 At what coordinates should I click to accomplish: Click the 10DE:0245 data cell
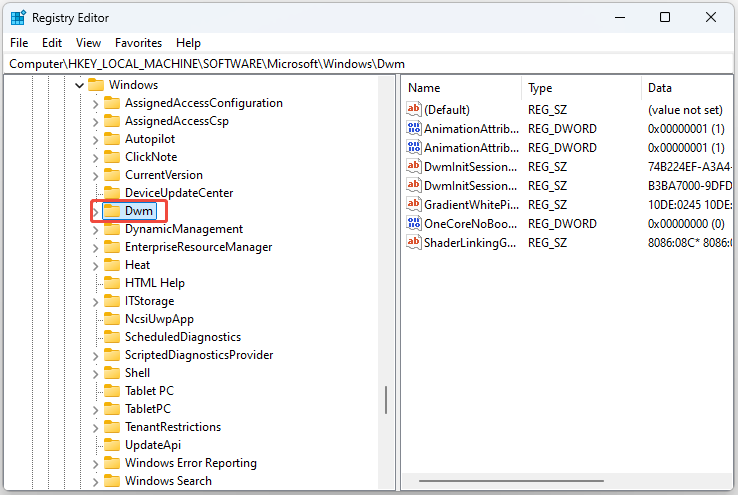(x=690, y=205)
